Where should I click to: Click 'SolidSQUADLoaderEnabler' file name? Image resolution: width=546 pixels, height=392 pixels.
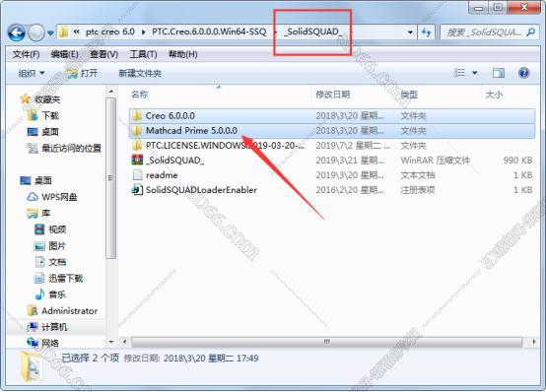click(x=201, y=190)
